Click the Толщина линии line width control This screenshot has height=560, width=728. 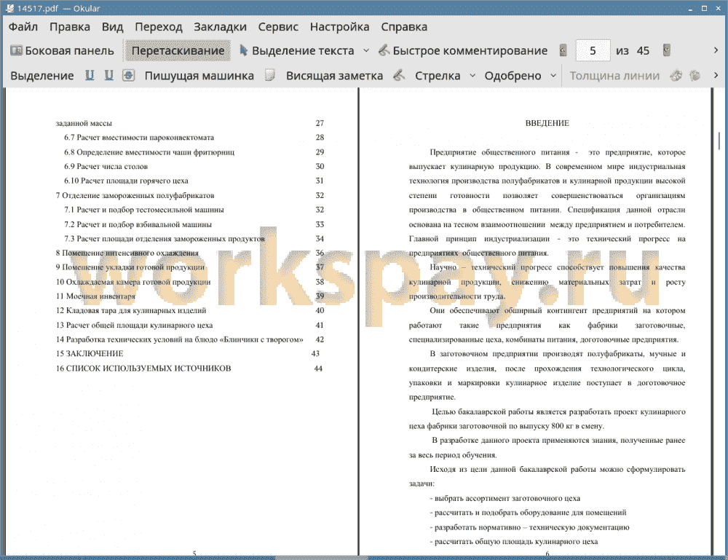[x=614, y=76]
